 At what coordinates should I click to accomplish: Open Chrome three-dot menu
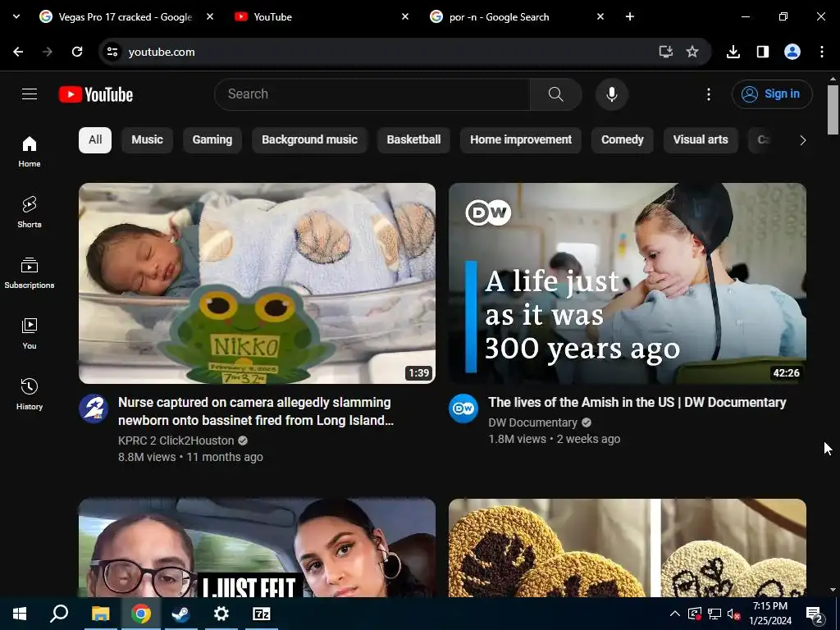[x=821, y=52]
